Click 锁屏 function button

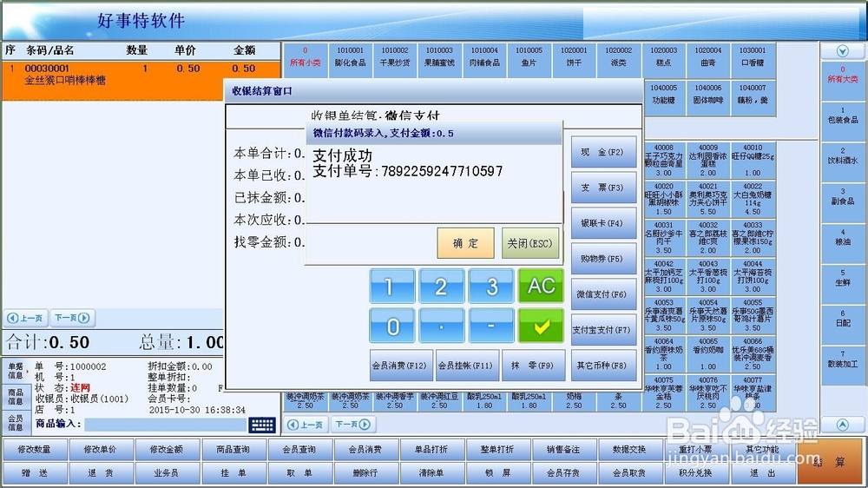point(497,473)
